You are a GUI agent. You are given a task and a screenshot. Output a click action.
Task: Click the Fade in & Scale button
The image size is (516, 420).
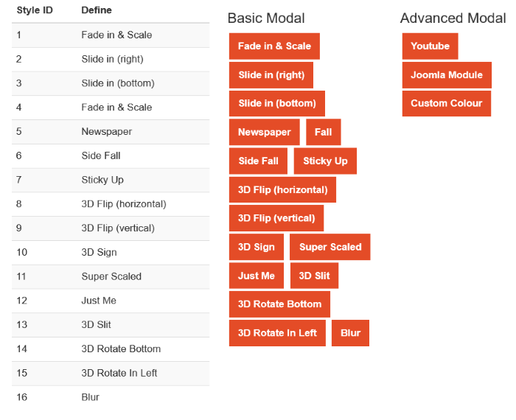pyautogui.click(x=274, y=46)
